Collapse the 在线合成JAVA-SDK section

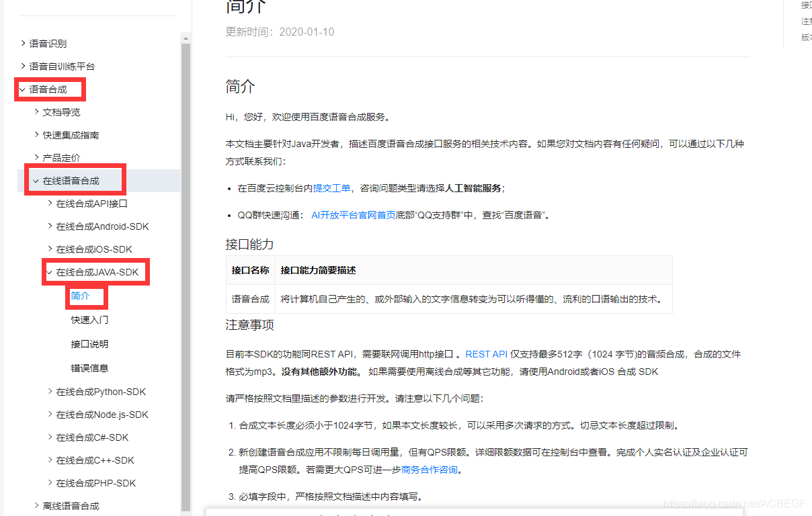[x=95, y=271]
